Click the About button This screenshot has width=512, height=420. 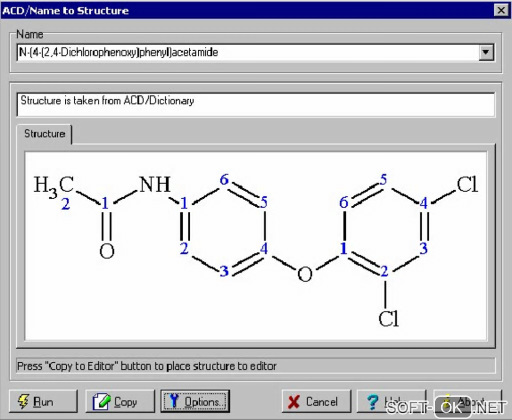coord(467,401)
